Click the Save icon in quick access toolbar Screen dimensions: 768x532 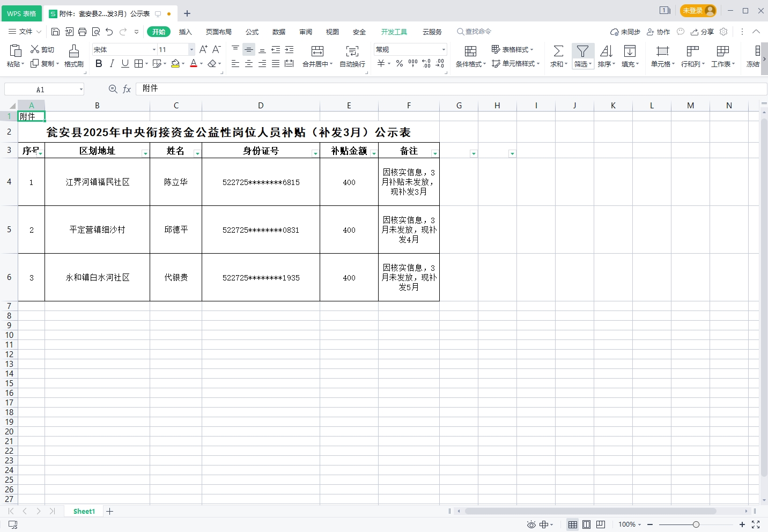[x=55, y=32]
